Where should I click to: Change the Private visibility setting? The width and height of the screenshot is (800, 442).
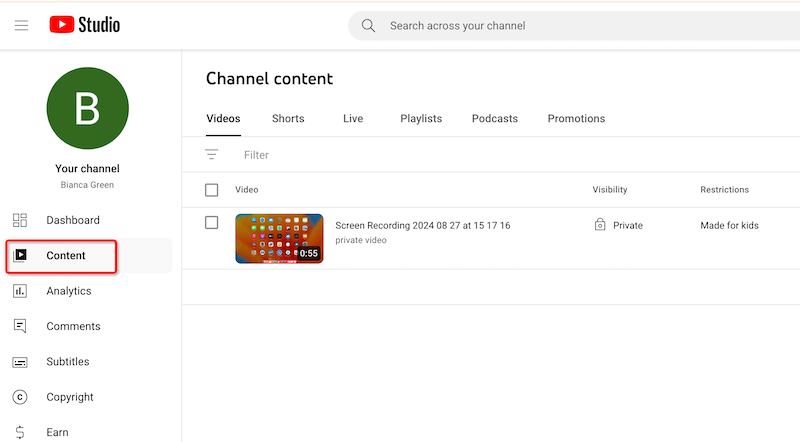[x=618, y=226]
